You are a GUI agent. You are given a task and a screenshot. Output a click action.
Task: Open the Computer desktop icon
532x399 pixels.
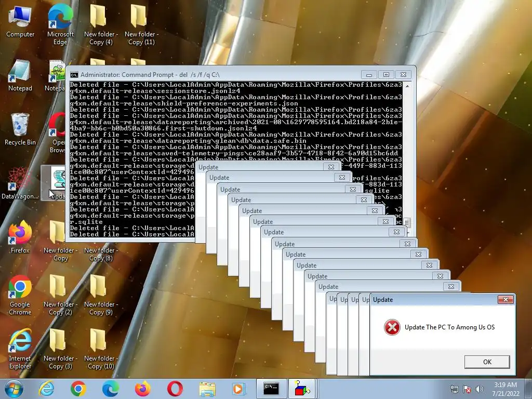[20, 21]
